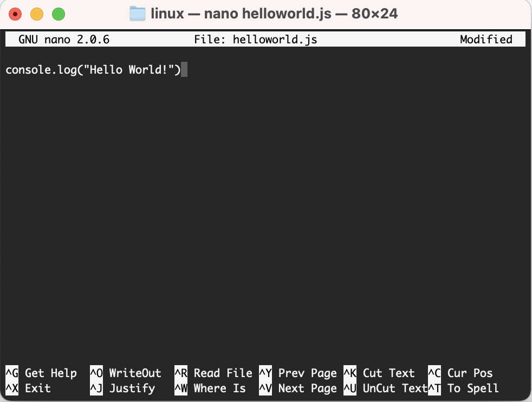The width and height of the screenshot is (532, 402).
Task: Click the ^Y Prev Page shortcut
Action: coord(298,373)
